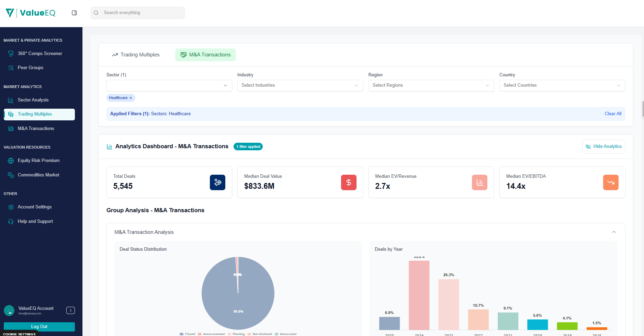Open the Sector dropdown
The height and width of the screenshot is (336, 644).
tap(169, 86)
